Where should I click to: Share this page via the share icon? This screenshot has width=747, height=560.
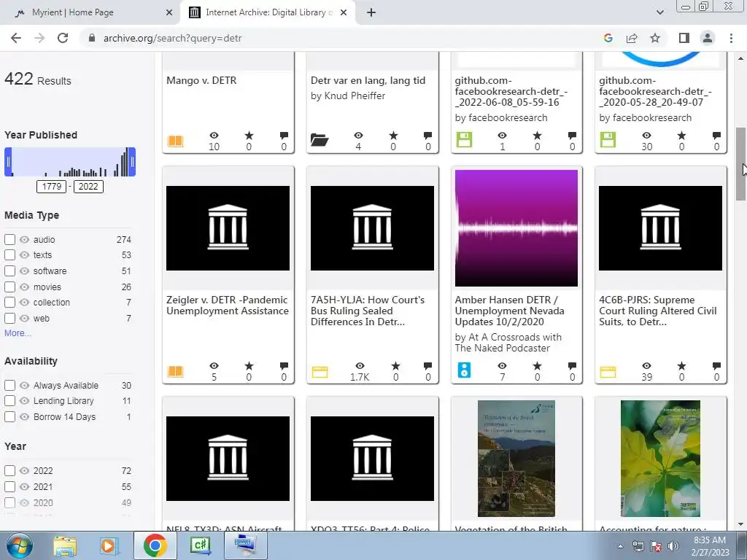[632, 38]
